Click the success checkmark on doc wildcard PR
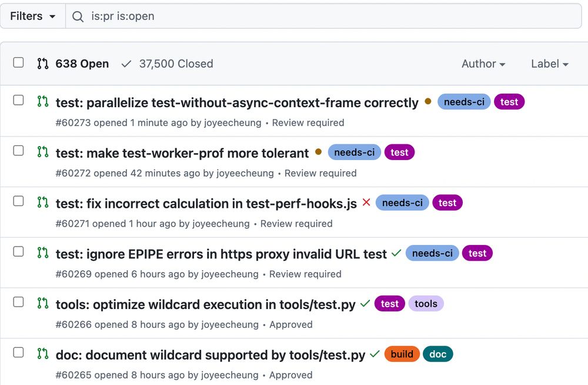Viewport: 588px width, 385px height. click(375, 354)
